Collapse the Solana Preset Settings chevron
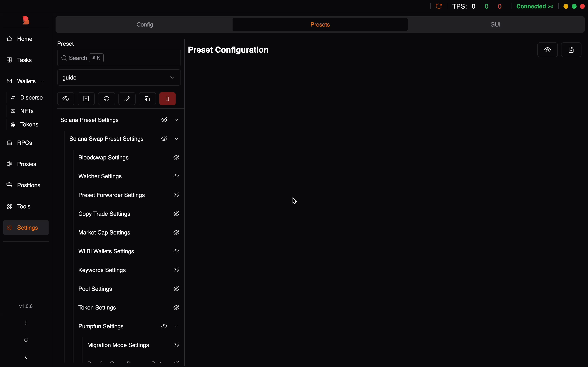 [177, 120]
